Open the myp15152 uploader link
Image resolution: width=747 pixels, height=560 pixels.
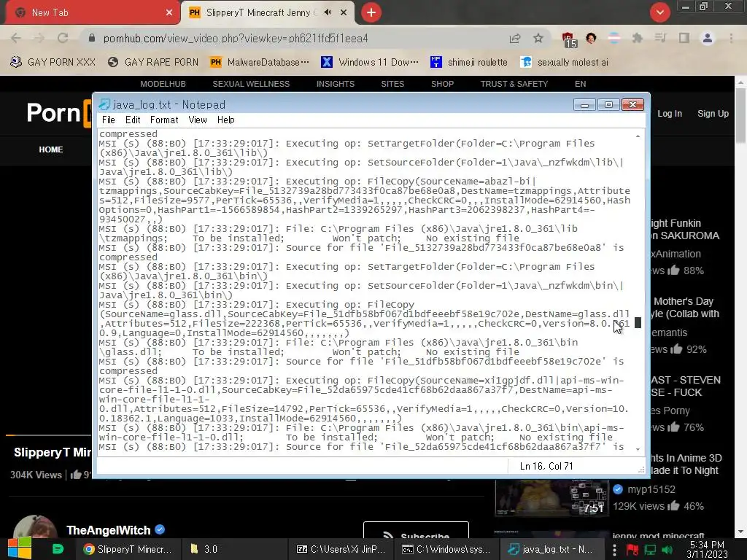pos(651,489)
